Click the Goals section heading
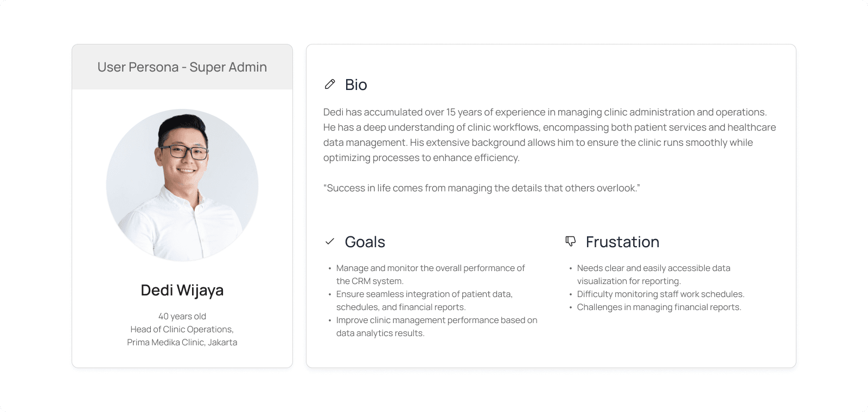868x412 pixels. tap(365, 242)
